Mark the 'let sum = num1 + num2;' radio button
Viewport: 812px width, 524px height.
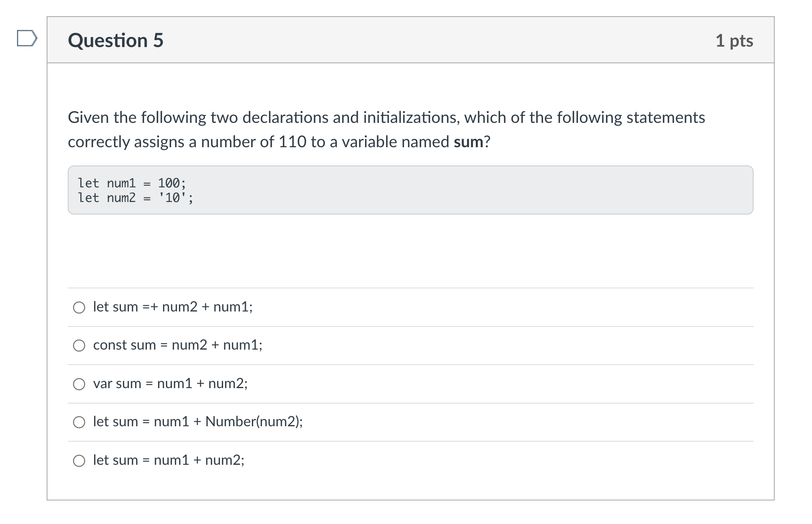(79, 461)
